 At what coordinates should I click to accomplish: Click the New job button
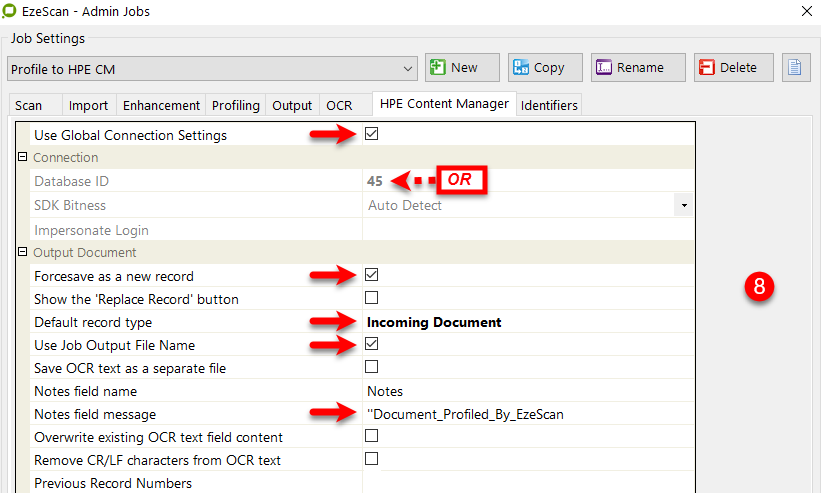pyautogui.click(x=454, y=68)
